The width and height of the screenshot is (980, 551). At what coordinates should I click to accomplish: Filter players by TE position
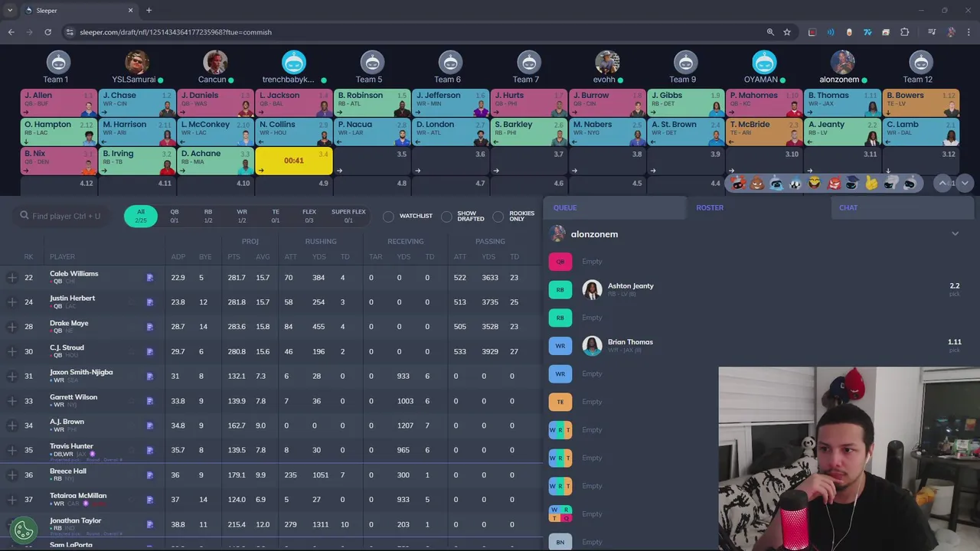tap(276, 216)
